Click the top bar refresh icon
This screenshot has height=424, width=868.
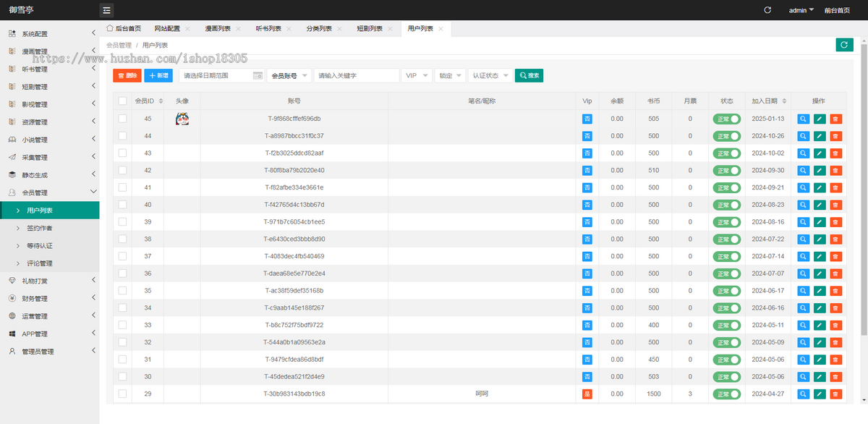767,10
